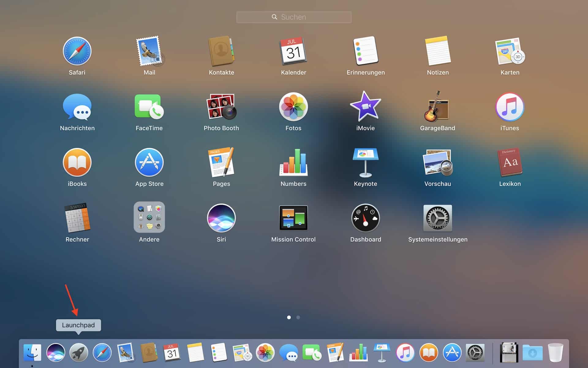Open Finder from the Dock
The height and width of the screenshot is (368, 588).
32,353
